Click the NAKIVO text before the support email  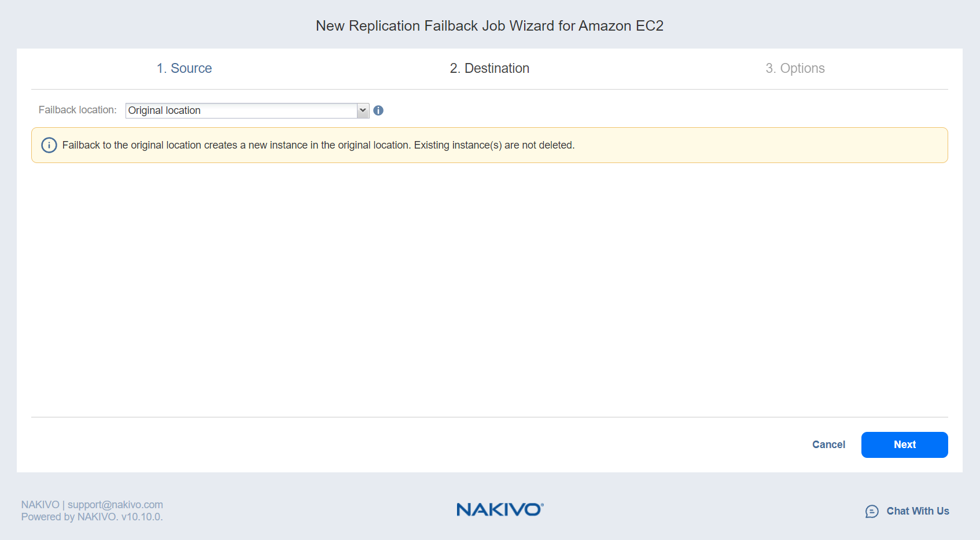pyautogui.click(x=40, y=505)
